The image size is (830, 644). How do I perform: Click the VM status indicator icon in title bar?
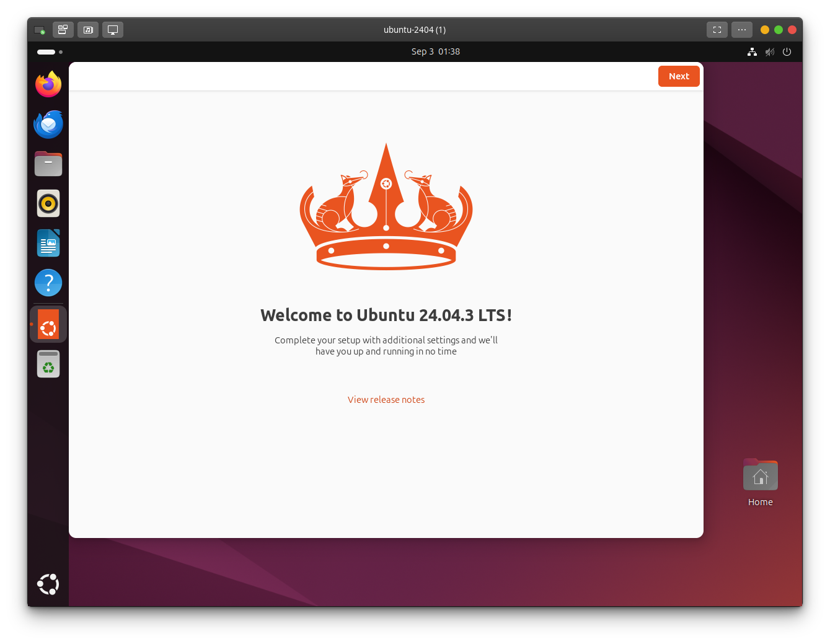coord(40,30)
